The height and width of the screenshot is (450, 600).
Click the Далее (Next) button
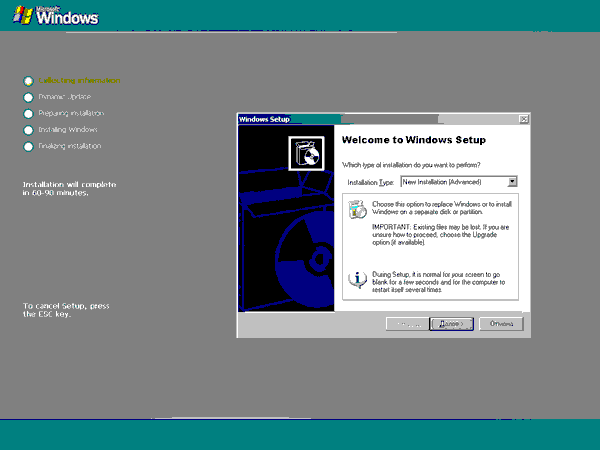[x=452, y=324]
